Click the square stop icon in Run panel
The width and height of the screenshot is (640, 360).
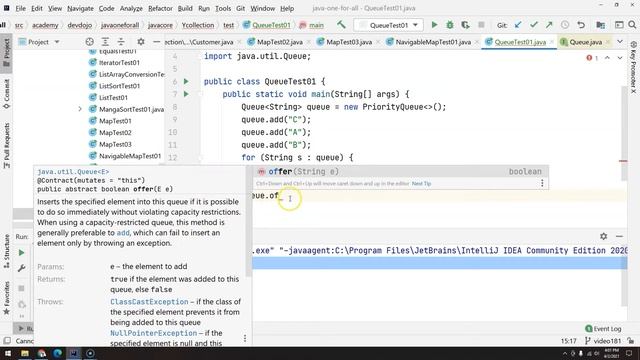tap(22, 288)
